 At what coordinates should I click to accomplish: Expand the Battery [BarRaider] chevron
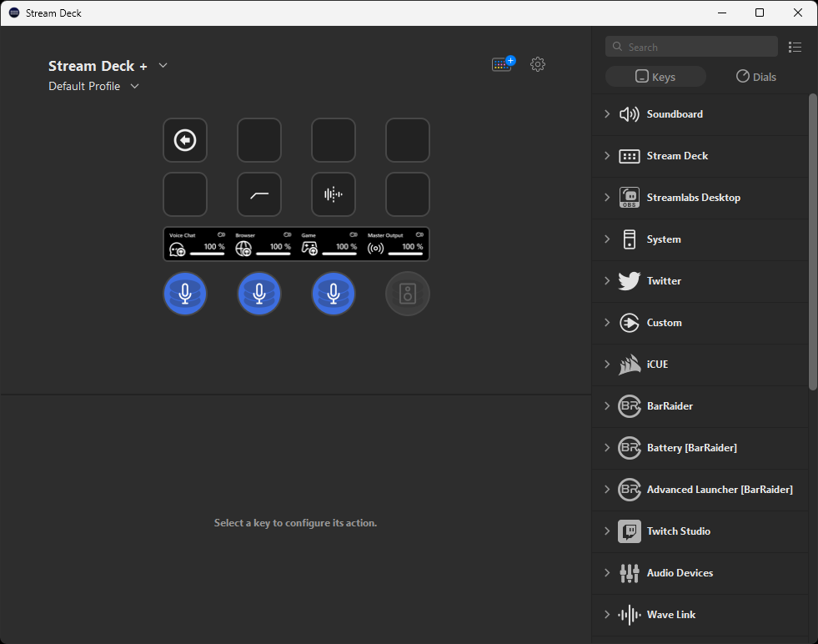point(607,448)
